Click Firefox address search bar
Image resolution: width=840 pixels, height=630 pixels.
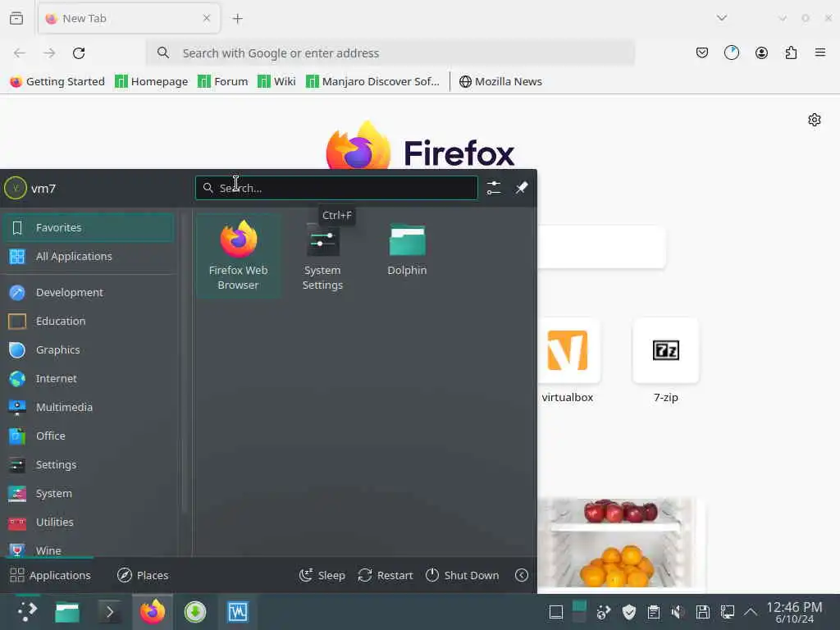[391, 53]
